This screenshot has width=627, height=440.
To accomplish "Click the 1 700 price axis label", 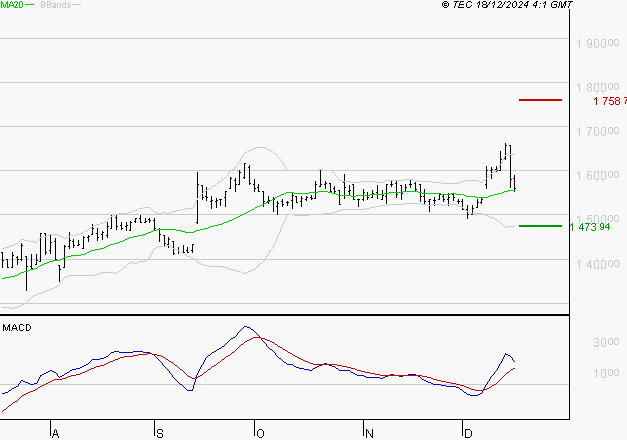I will 597,131.
